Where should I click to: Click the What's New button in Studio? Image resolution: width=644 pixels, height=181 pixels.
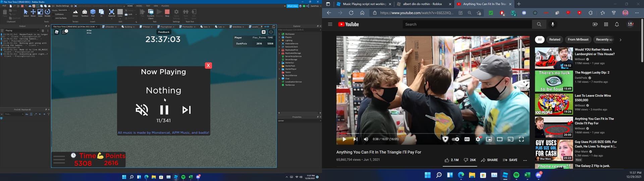point(292,6)
